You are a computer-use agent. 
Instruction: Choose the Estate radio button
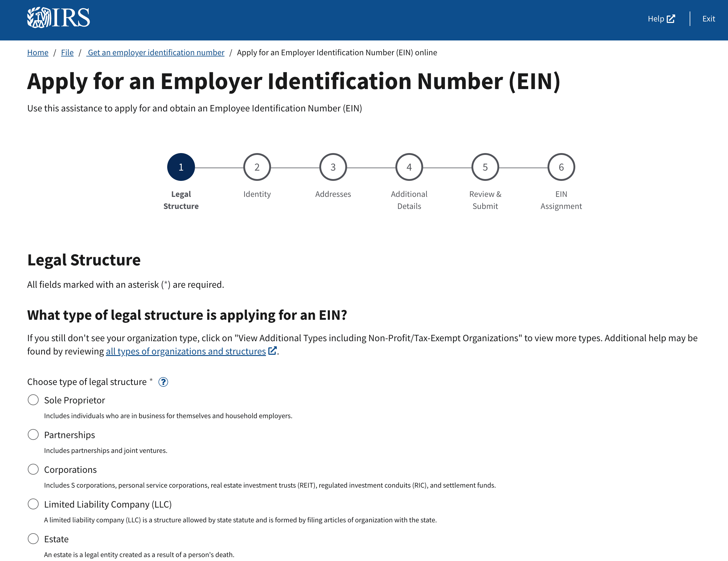[33, 539]
